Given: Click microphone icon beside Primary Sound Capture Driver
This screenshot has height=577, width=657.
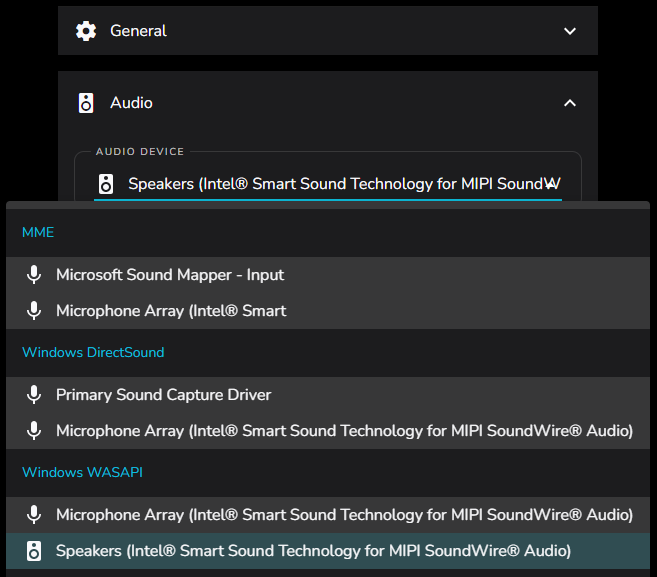Looking at the screenshot, I should [34, 395].
